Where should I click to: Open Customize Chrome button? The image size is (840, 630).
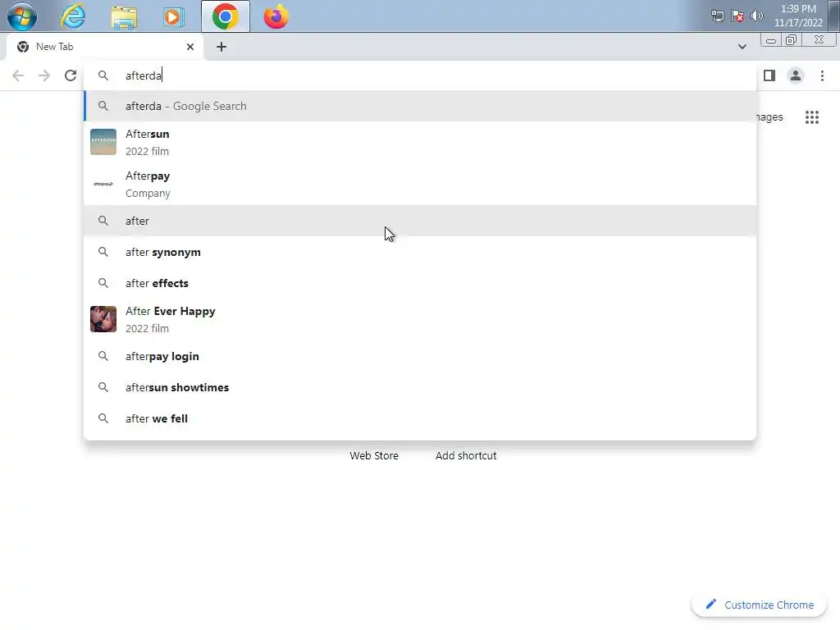(759, 605)
